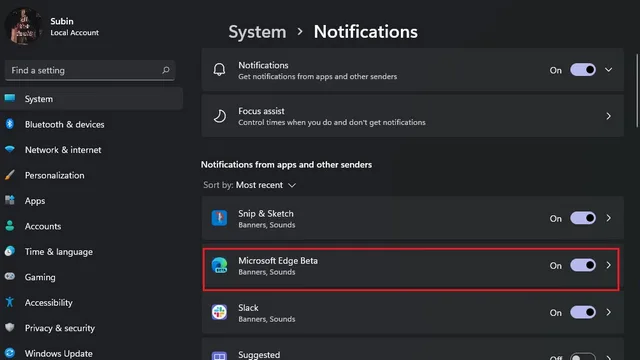The width and height of the screenshot is (640, 360).
Task: Open System settings category
Action: tap(91, 99)
